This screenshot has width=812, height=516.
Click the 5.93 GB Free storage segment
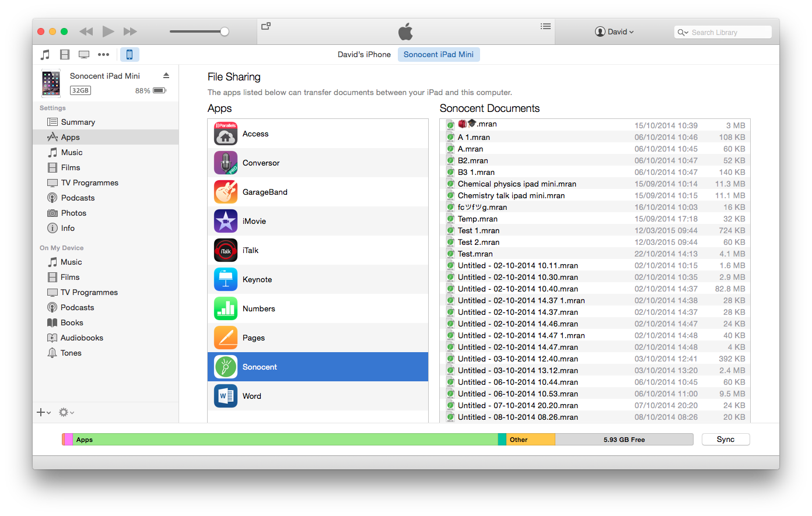pos(624,440)
